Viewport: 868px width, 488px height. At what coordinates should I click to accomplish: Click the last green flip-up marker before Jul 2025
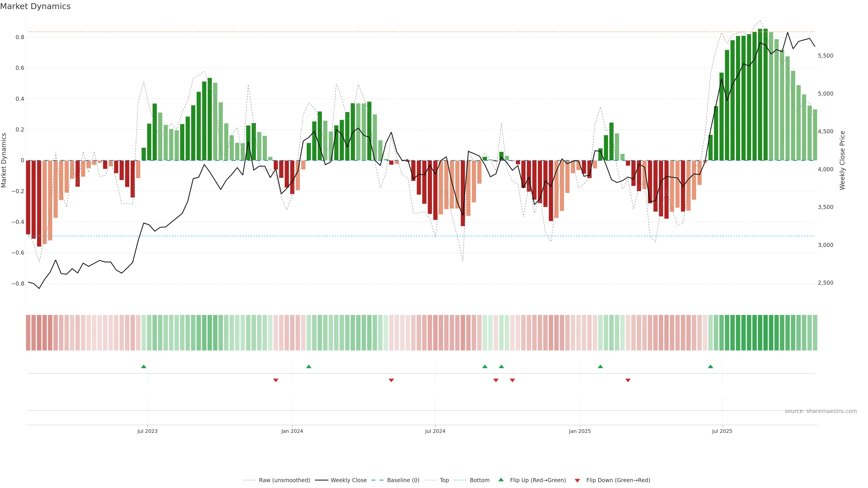point(710,366)
